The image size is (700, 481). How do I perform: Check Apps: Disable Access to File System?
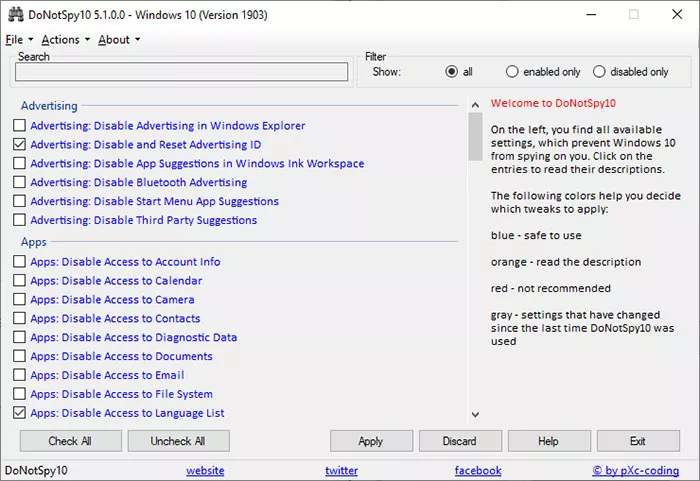tap(19, 393)
